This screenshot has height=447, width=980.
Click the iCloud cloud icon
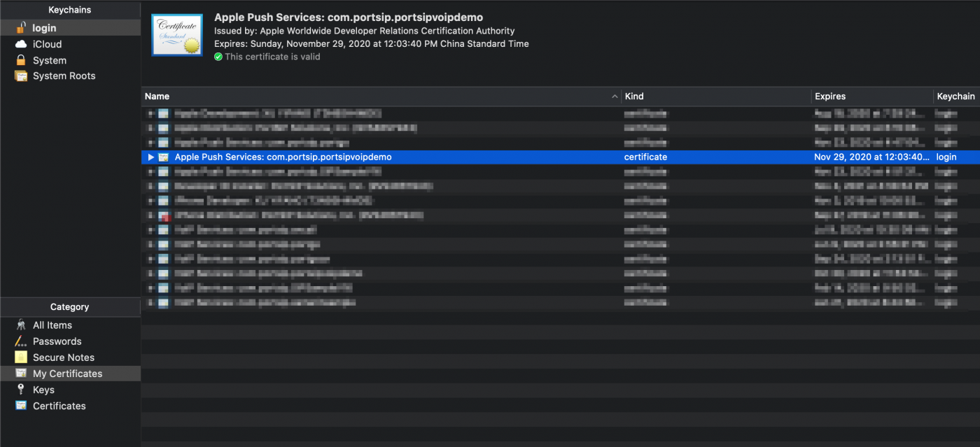coord(21,44)
